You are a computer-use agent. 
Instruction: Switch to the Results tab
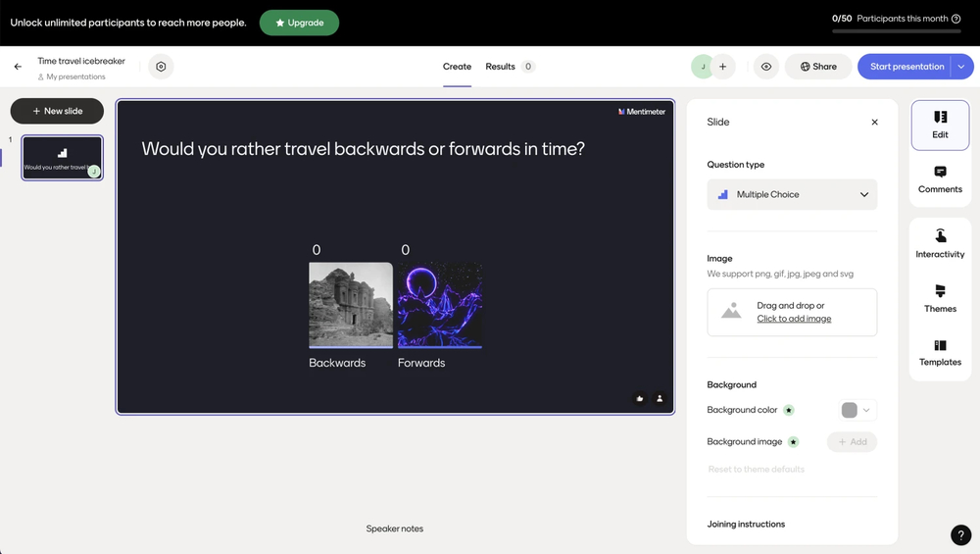tap(501, 67)
